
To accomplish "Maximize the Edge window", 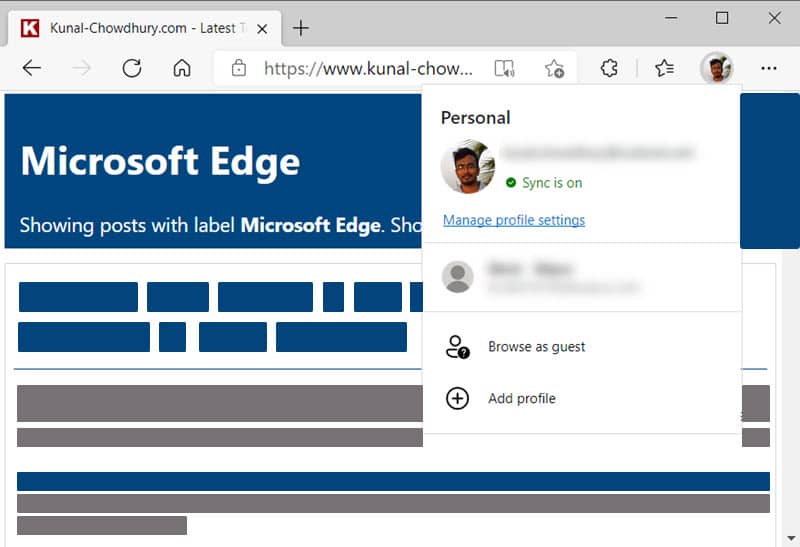I will coord(722,18).
